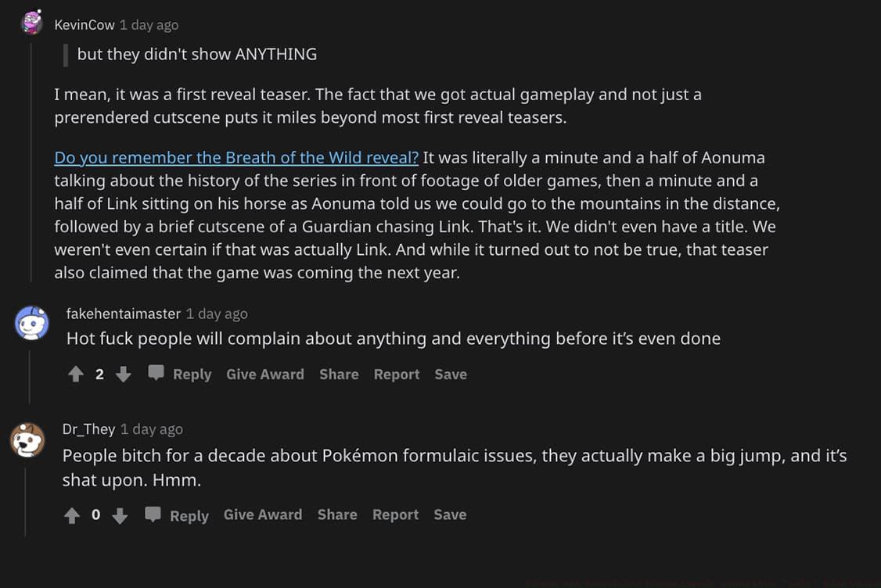This screenshot has width=881, height=588.
Task: Give Award to fakehentaimaster's comment
Action: coord(265,375)
